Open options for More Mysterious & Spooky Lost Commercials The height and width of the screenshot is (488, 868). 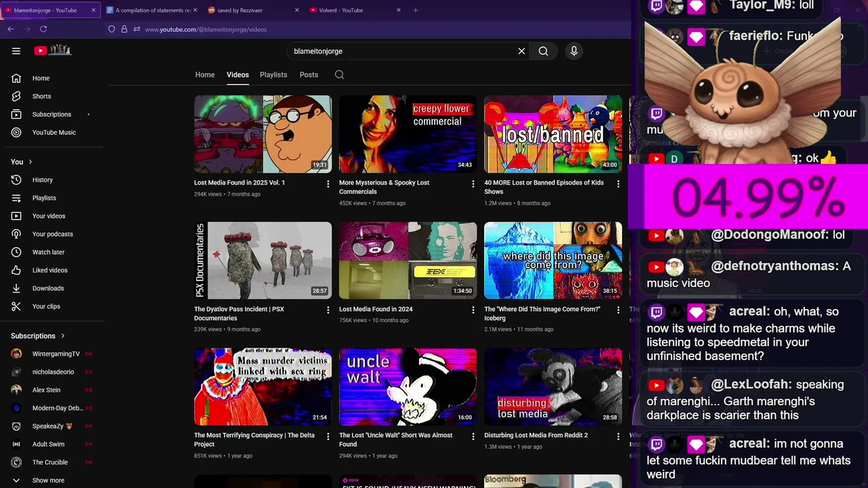tap(473, 184)
